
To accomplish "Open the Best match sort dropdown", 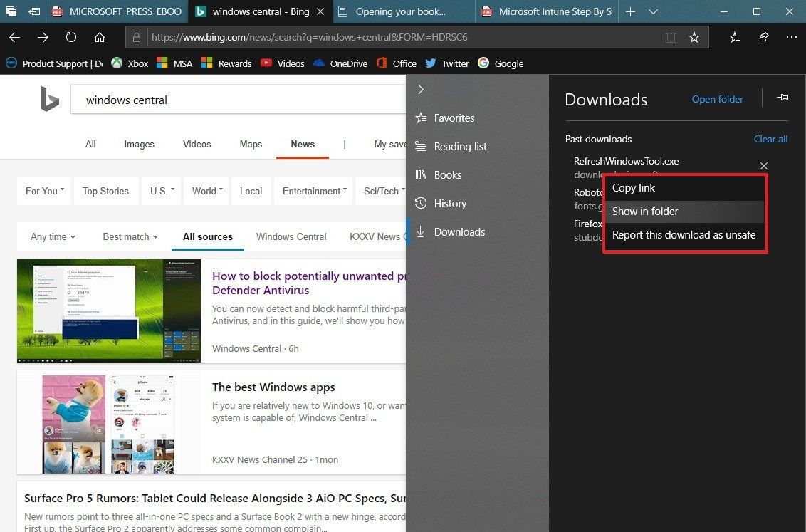I will point(130,236).
